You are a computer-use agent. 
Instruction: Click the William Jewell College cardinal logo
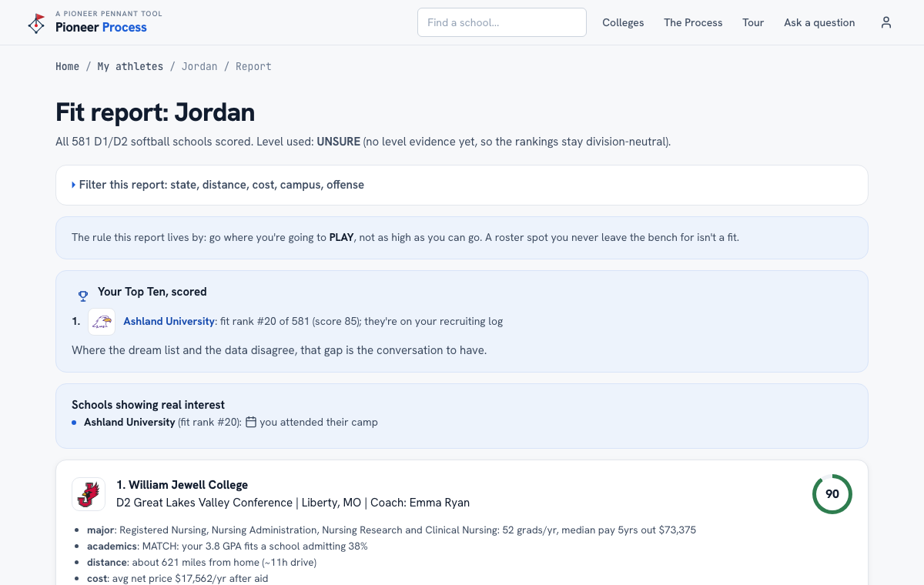(89, 494)
